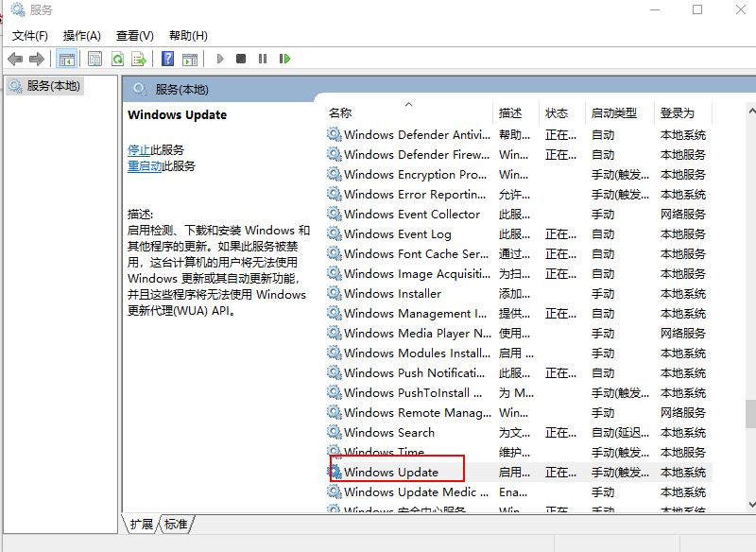Click the Start Service play icon

(x=220, y=59)
